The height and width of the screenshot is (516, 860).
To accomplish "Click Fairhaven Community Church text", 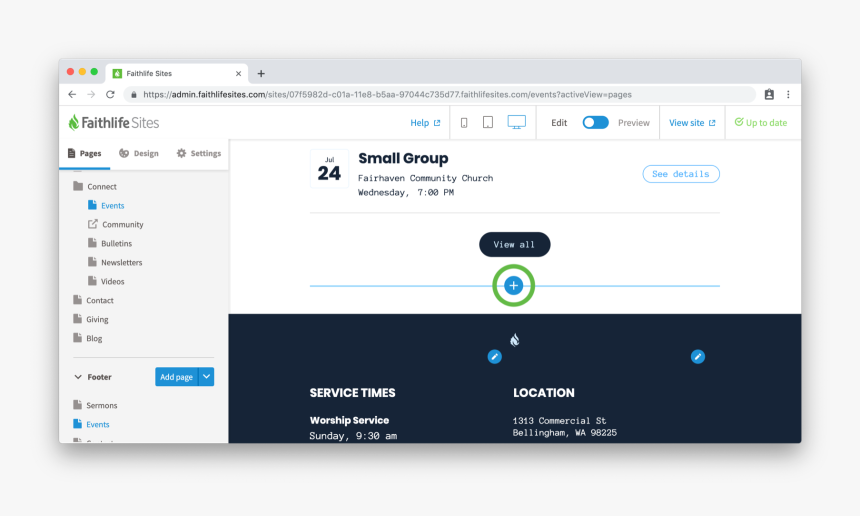I will click(x=425, y=178).
